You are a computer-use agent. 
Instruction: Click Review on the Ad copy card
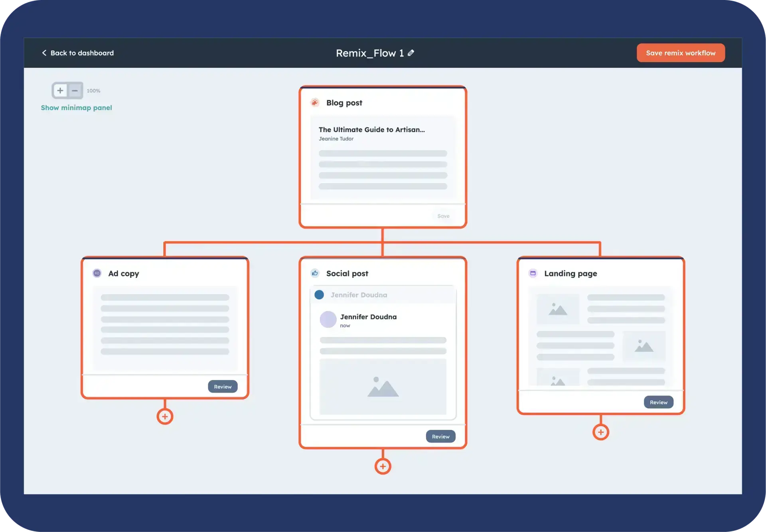223,386
